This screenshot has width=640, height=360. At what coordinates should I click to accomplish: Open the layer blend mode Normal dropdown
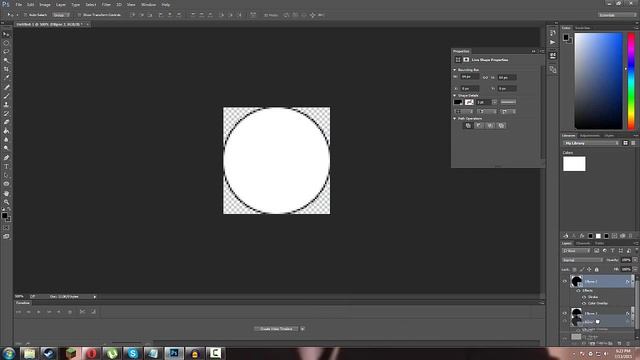pyautogui.click(x=582, y=260)
